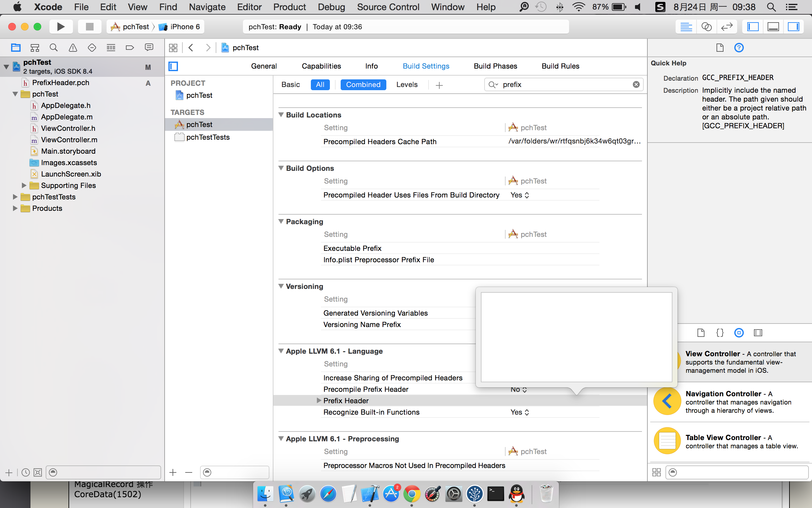Image resolution: width=812 pixels, height=508 pixels.
Task: Collapse the Versioning section
Action: pyautogui.click(x=281, y=286)
